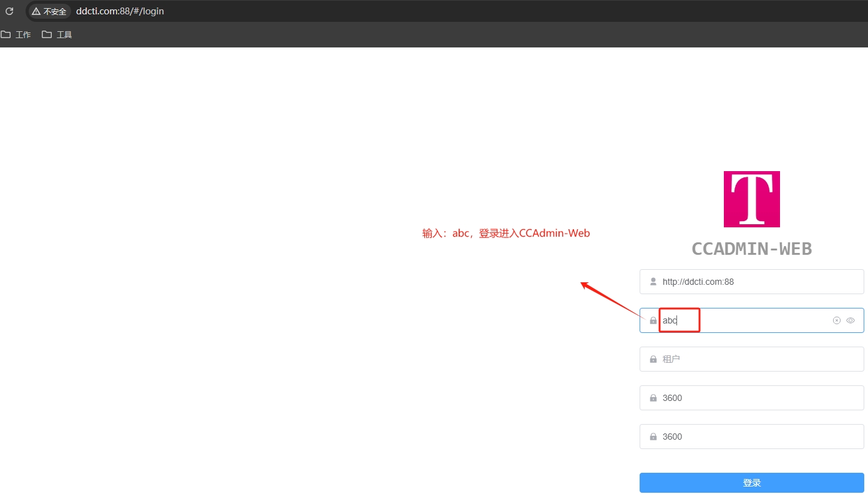
Task: Open the 工具 bookmarks folder
Action: click(x=57, y=34)
